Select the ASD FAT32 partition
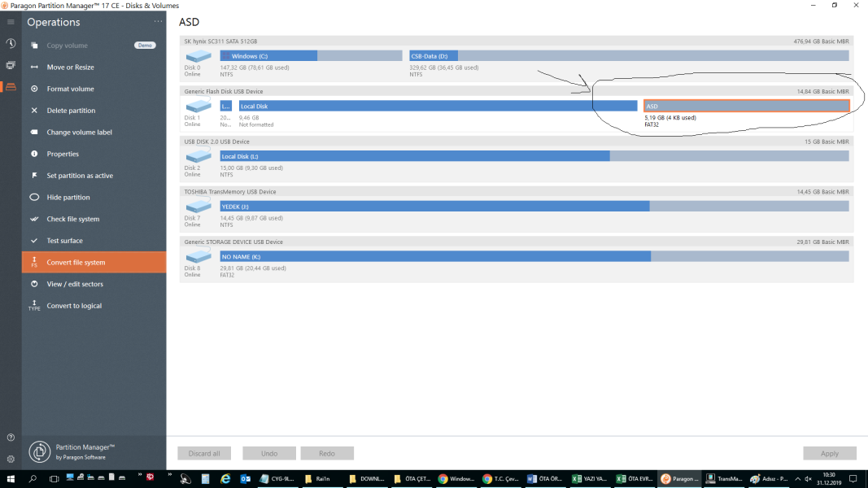868x488 pixels. point(746,106)
